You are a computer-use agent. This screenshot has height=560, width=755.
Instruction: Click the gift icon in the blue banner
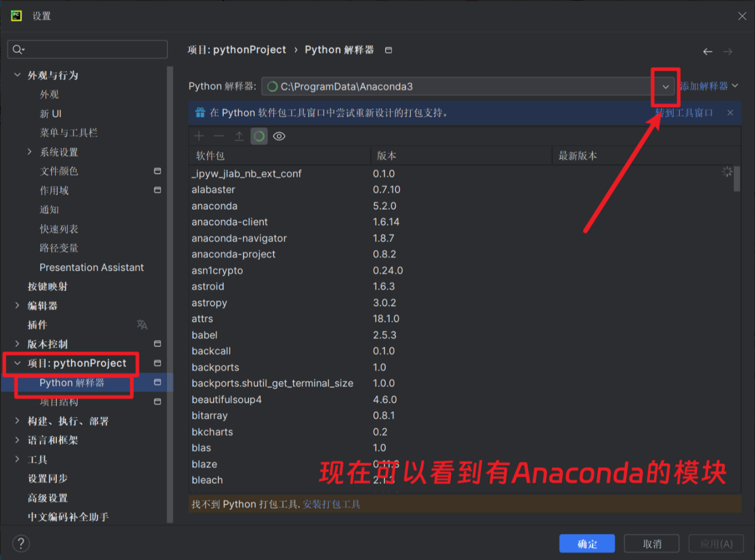(200, 112)
